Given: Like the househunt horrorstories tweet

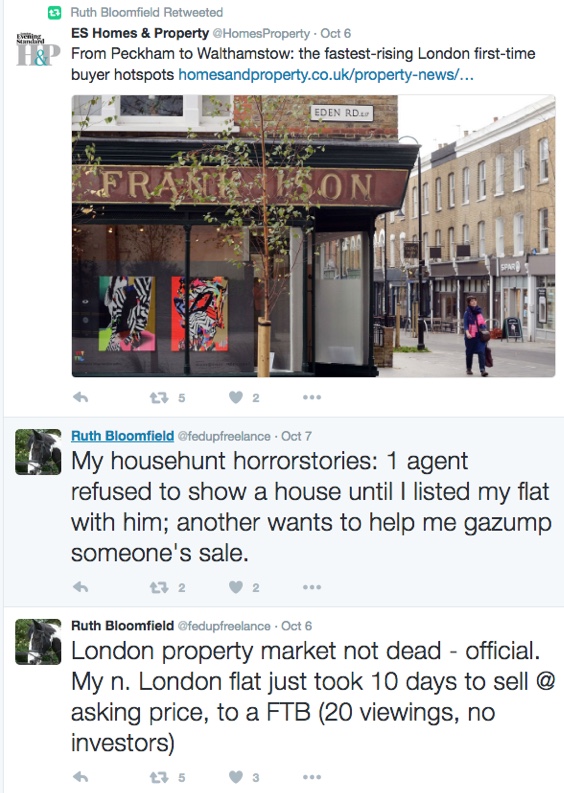Looking at the screenshot, I should tap(236, 587).
